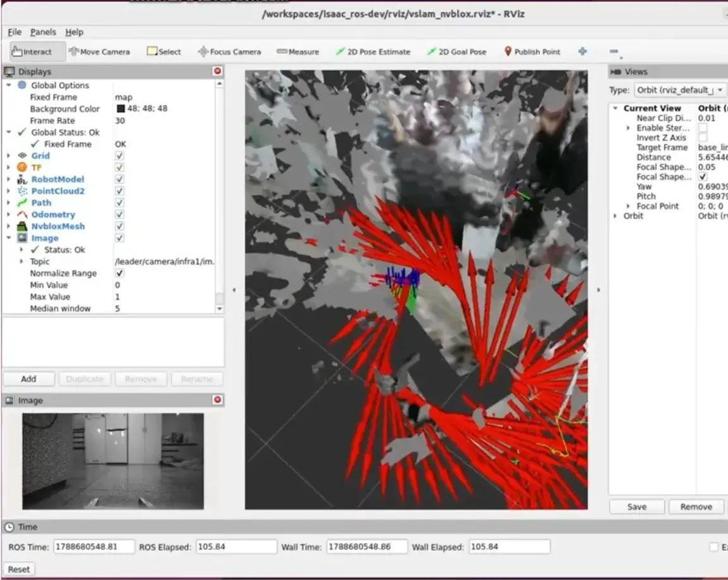Viewport: 728px width, 580px height.
Task: Open the Panels menu
Action: coord(42,32)
